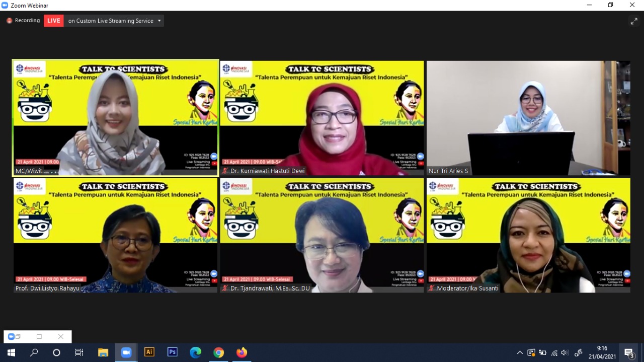Maximize the small floating Zoom window
The height and width of the screenshot is (362, 644).
pos(39,337)
